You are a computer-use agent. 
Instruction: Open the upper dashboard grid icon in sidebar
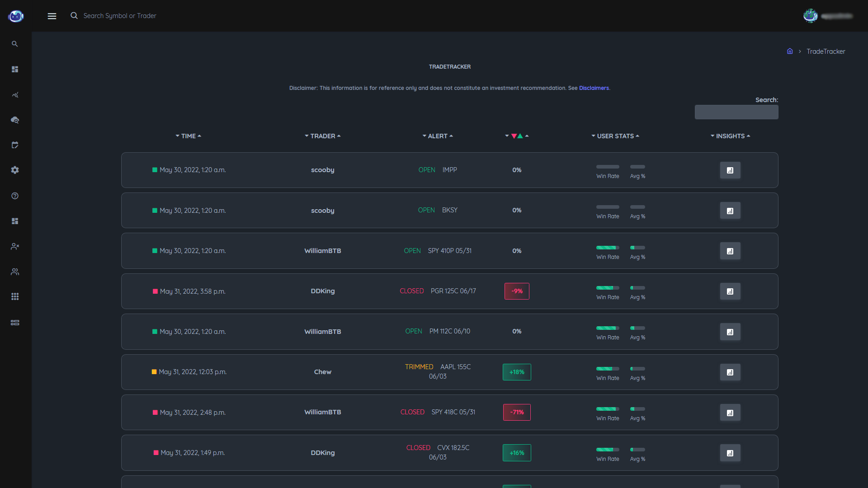[x=15, y=69]
